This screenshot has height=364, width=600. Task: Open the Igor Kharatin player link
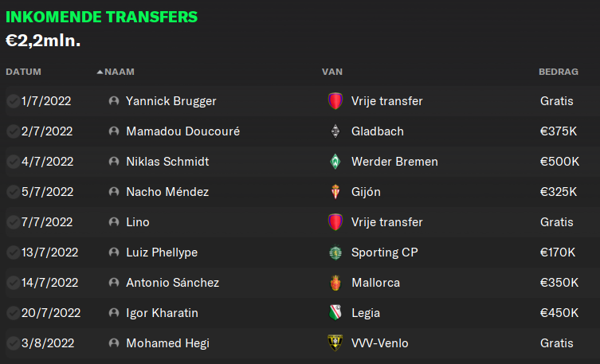point(163,313)
